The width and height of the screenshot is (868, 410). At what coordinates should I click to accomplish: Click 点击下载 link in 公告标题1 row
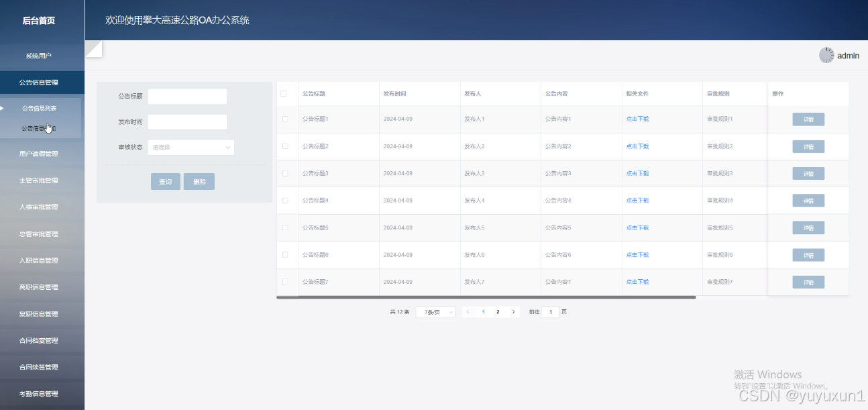tap(637, 119)
